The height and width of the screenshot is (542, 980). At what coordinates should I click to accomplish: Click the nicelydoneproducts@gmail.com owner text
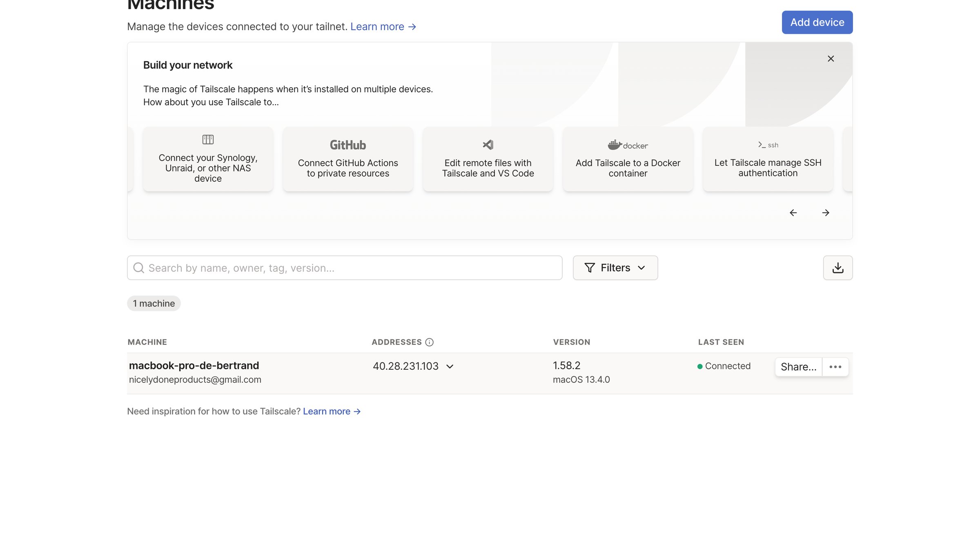(195, 380)
